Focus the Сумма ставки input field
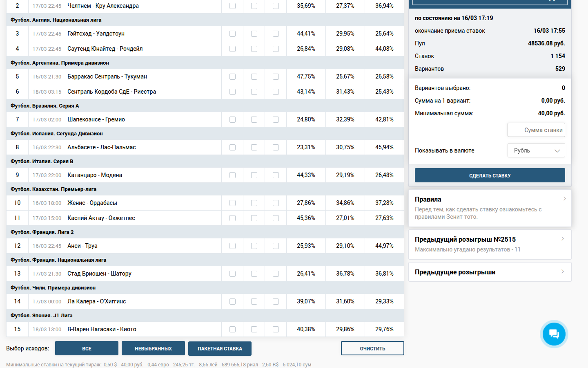The width and height of the screenshot is (588, 368). tap(536, 130)
